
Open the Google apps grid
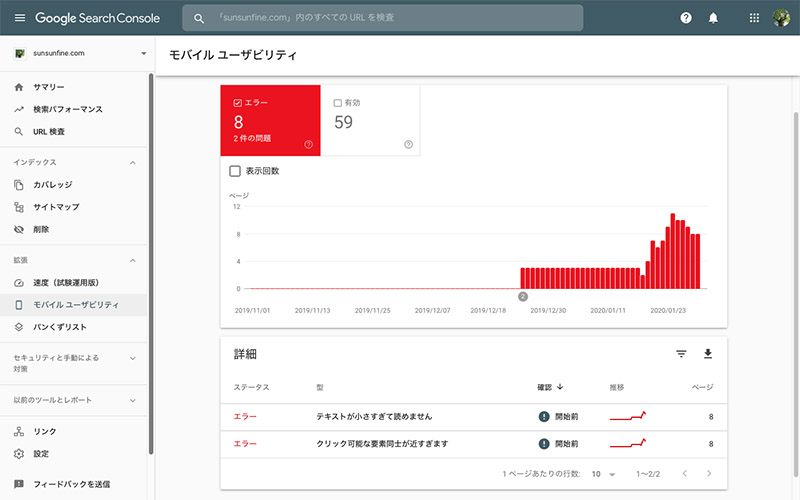coord(754,18)
